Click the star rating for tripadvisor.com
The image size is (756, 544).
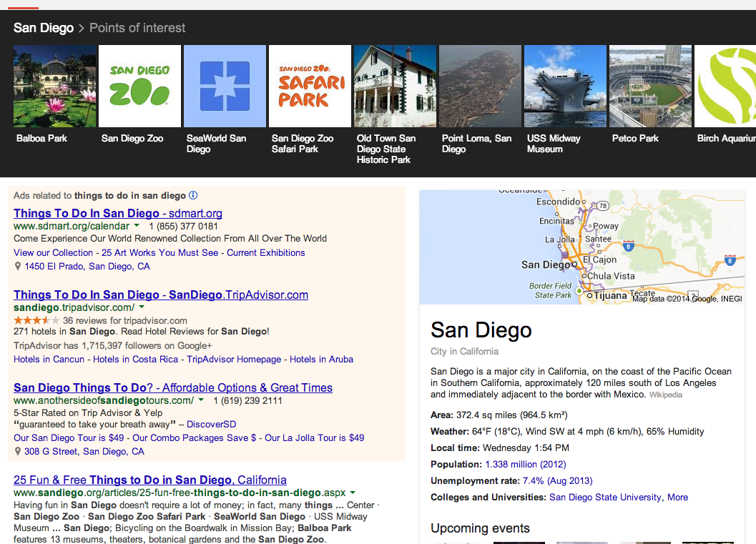point(36,321)
